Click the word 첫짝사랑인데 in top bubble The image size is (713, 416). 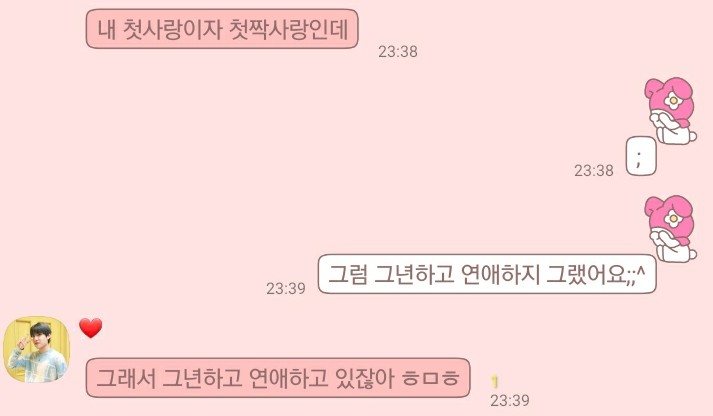[x=288, y=29]
